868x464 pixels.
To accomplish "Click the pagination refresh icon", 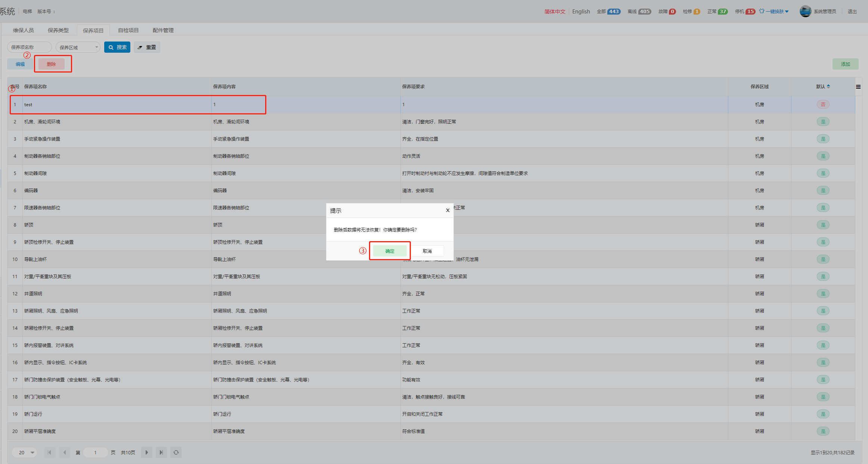I will pyautogui.click(x=176, y=452).
